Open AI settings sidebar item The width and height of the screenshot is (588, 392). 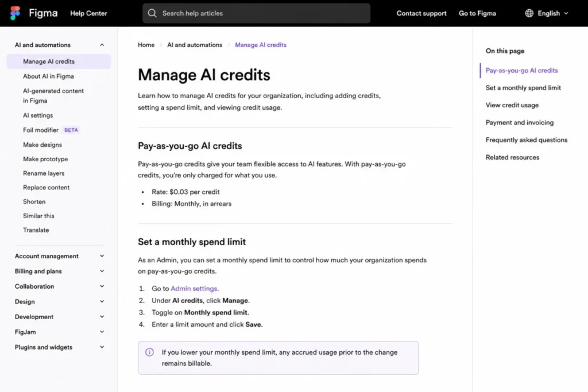pos(38,115)
